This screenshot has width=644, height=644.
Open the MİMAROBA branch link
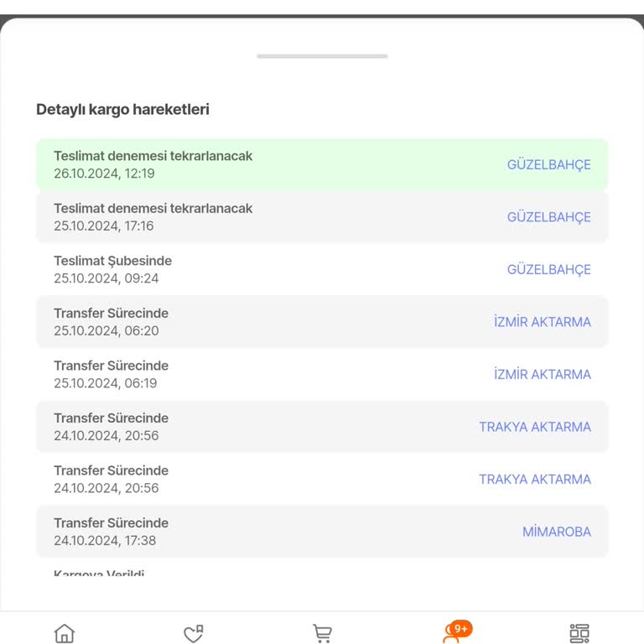pyautogui.click(x=557, y=532)
